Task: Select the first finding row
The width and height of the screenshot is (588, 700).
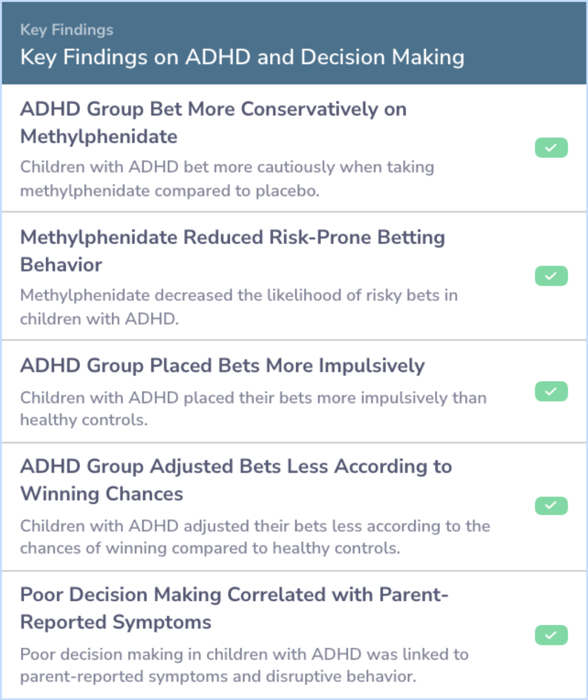Action: pyautogui.click(x=294, y=148)
